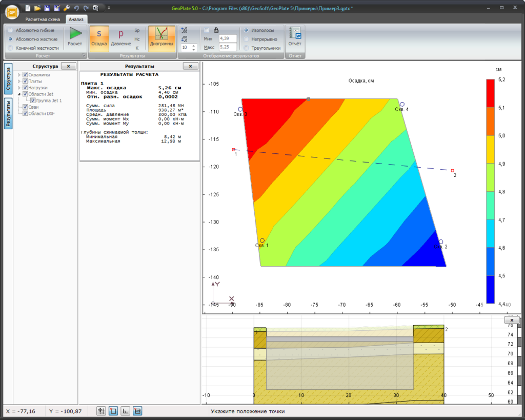Open the Расчетная схема ribbon tab
525x420 pixels.
click(43, 19)
